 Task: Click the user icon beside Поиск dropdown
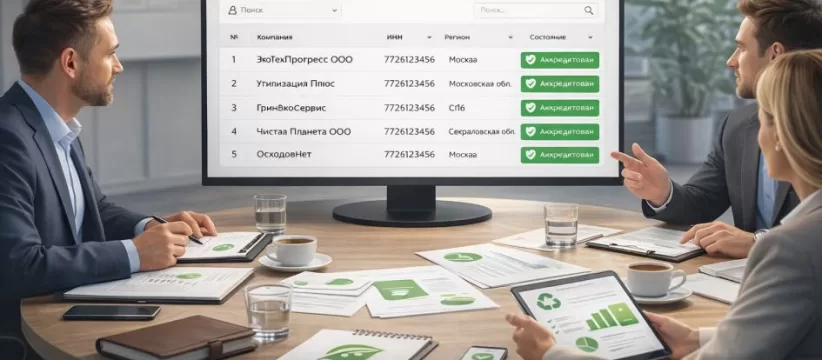232,10
